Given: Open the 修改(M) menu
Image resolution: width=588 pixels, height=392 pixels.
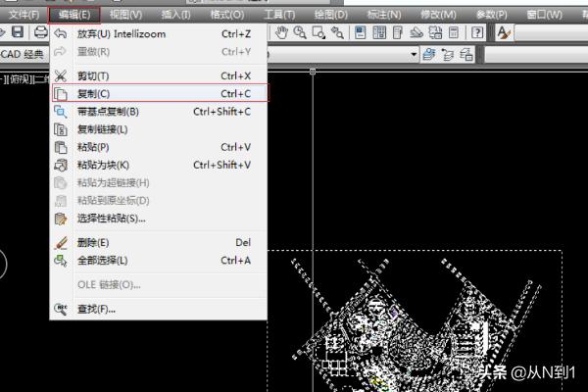Looking at the screenshot, I should pos(438,15).
